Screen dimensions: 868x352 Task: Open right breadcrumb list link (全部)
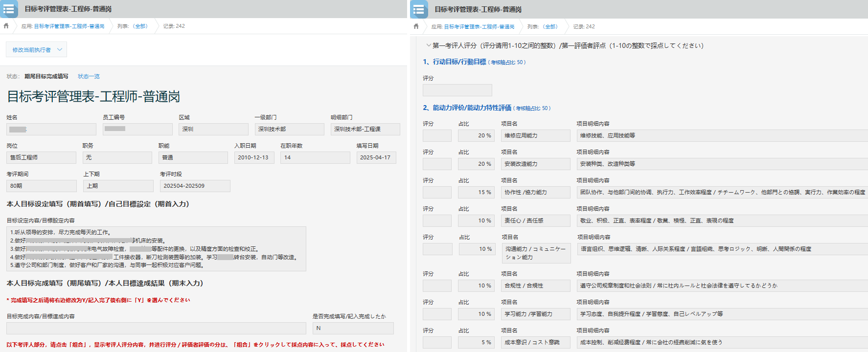point(550,27)
